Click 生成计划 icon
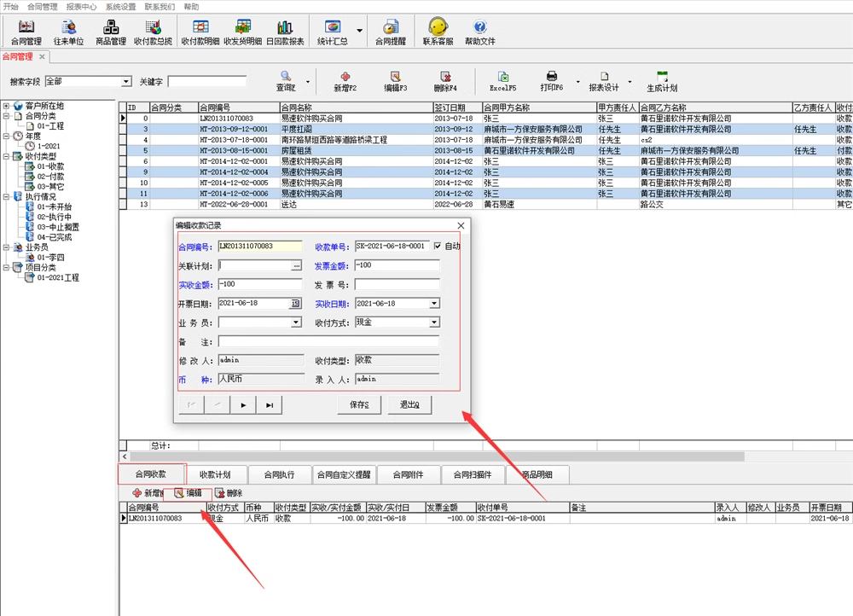 [x=662, y=81]
